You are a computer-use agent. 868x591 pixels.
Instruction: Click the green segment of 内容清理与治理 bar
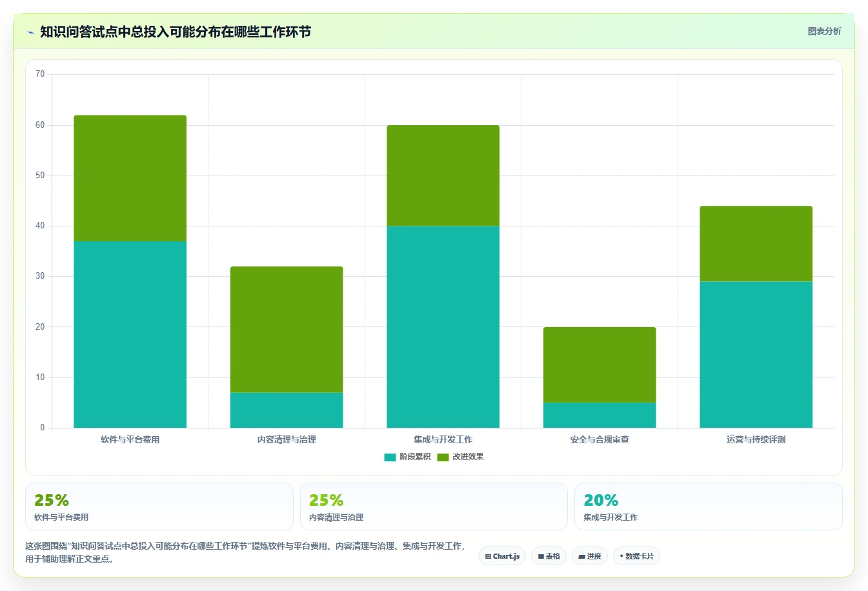(x=287, y=329)
